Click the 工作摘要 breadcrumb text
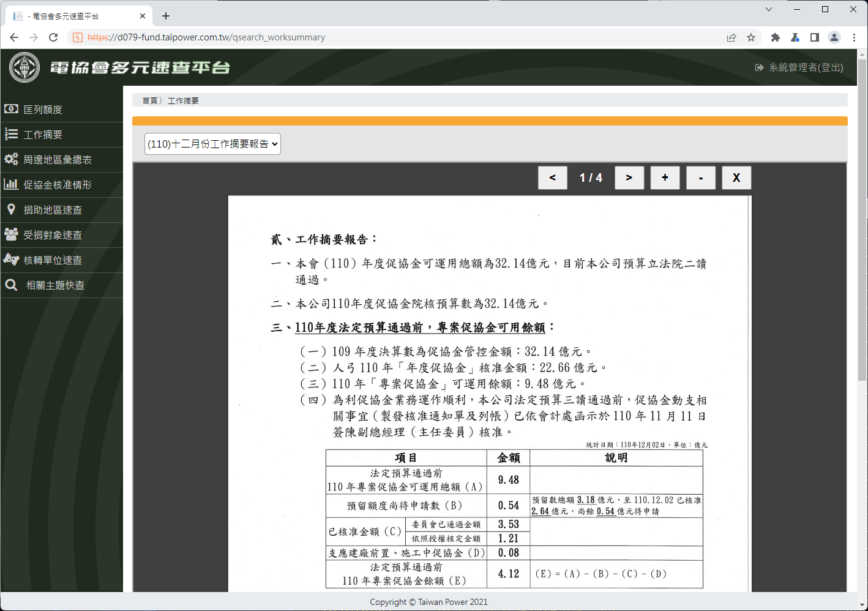 183,100
